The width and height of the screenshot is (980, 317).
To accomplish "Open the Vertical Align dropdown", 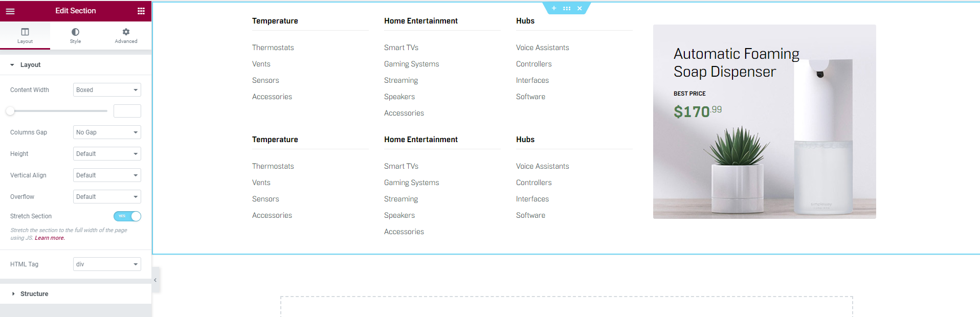I will [x=107, y=175].
